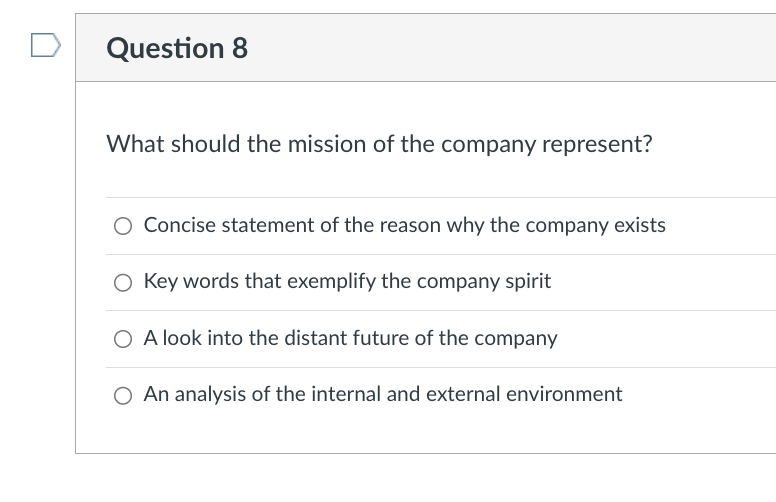The width and height of the screenshot is (776, 502).
Task: Click the gray Question 8 header bar
Action: [x=500, y=48]
